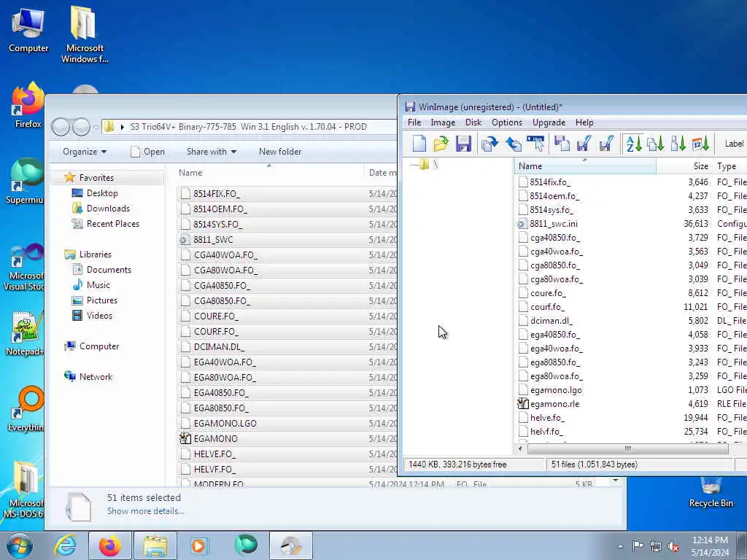Open the File menu in WinImage

click(414, 122)
